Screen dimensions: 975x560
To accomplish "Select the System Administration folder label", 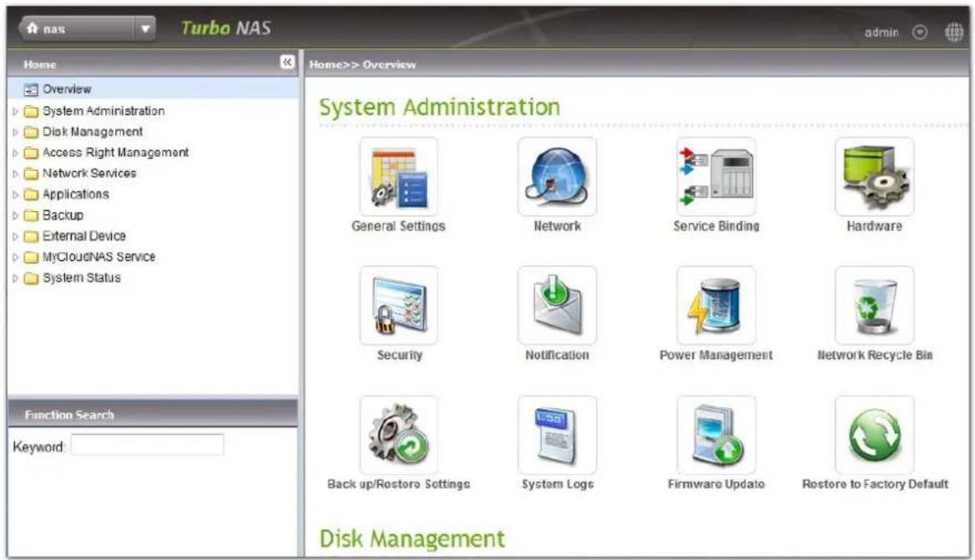I will (104, 111).
